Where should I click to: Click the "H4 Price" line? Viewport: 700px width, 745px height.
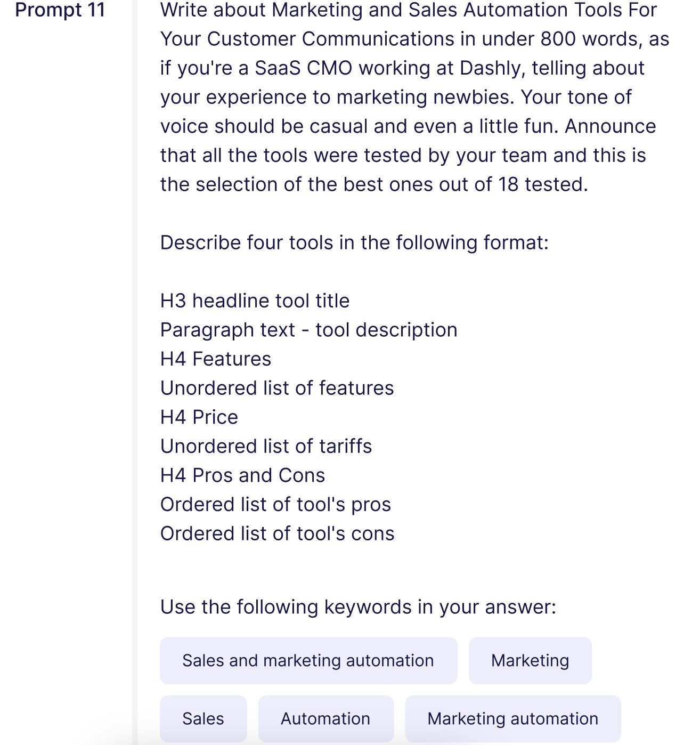(199, 417)
